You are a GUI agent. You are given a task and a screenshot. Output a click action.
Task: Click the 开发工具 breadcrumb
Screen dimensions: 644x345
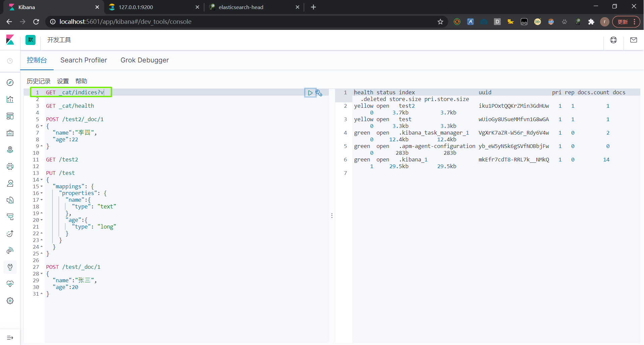point(59,40)
